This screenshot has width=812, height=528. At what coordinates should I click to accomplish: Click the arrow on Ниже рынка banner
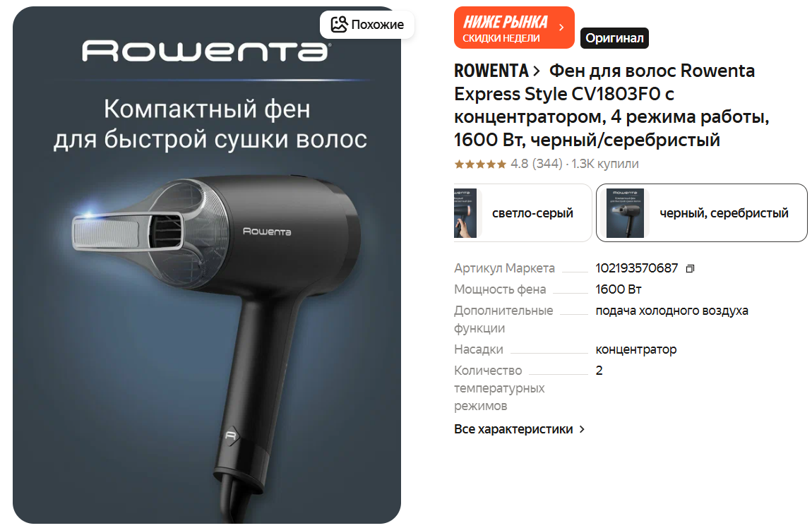click(561, 28)
